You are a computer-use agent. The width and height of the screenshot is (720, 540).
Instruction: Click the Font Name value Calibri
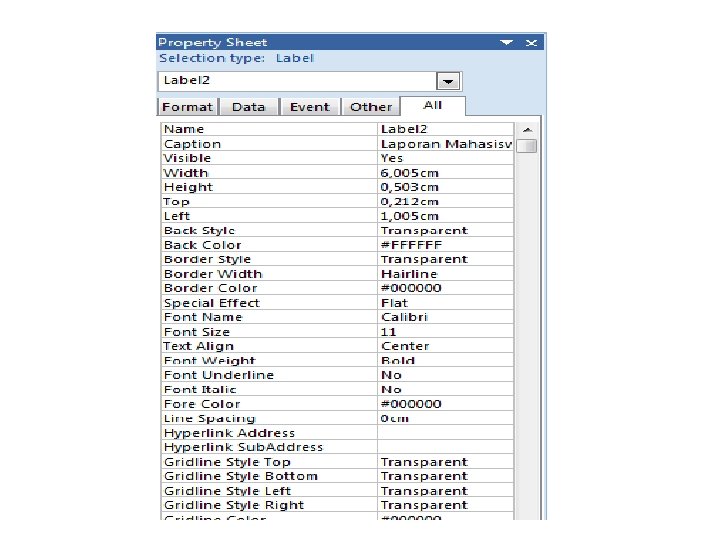pos(445,317)
